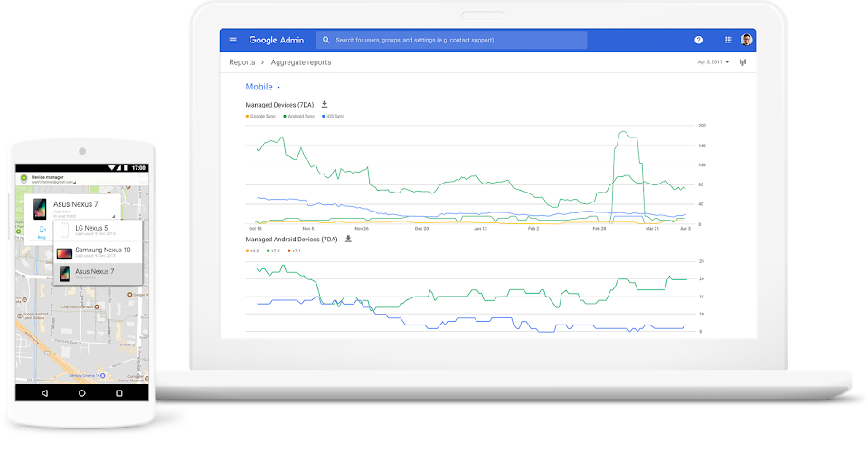The height and width of the screenshot is (452, 868).
Task: Download the Managed Devices (7DA) chart
Action: (325, 105)
